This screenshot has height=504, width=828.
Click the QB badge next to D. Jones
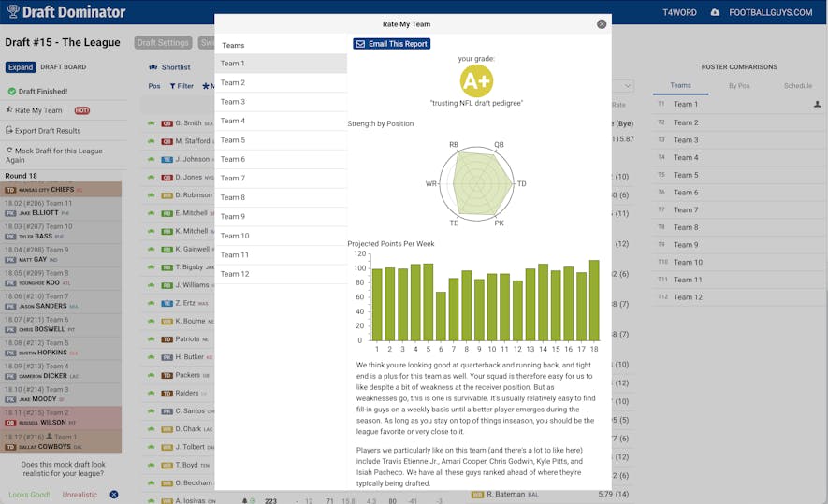[x=167, y=178]
